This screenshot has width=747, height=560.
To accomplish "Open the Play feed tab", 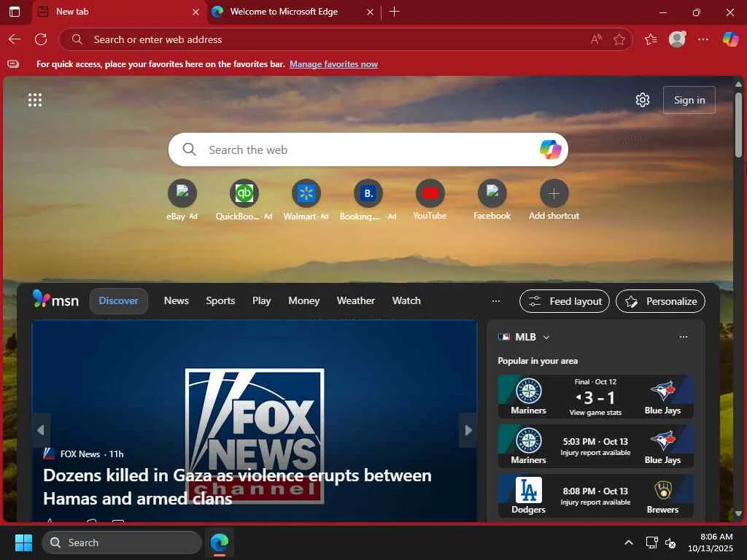I will point(261,301).
